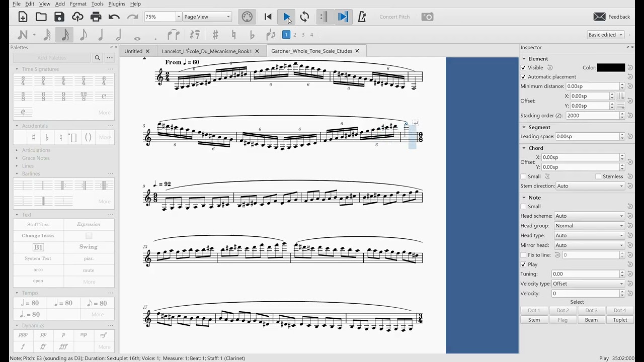Print the score with the printer icon

pos(96,17)
